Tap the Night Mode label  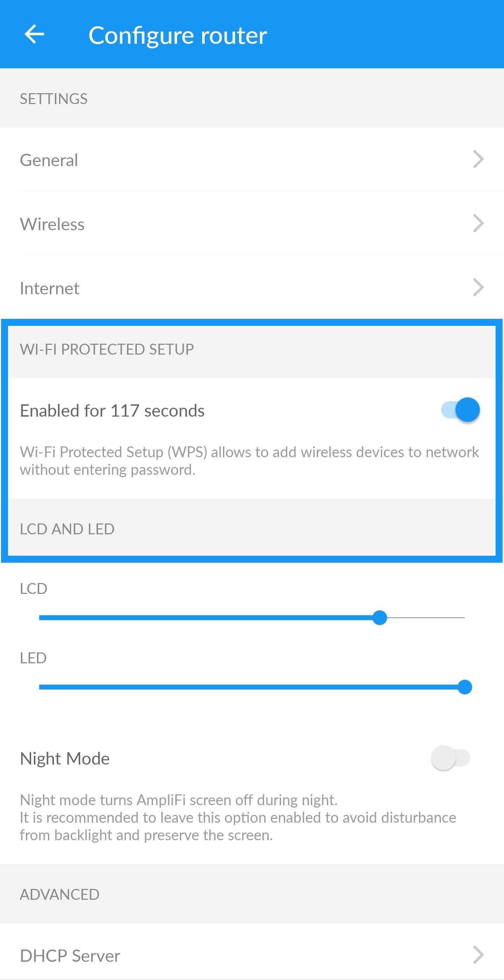pyautogui.click(x=65, y=758)
